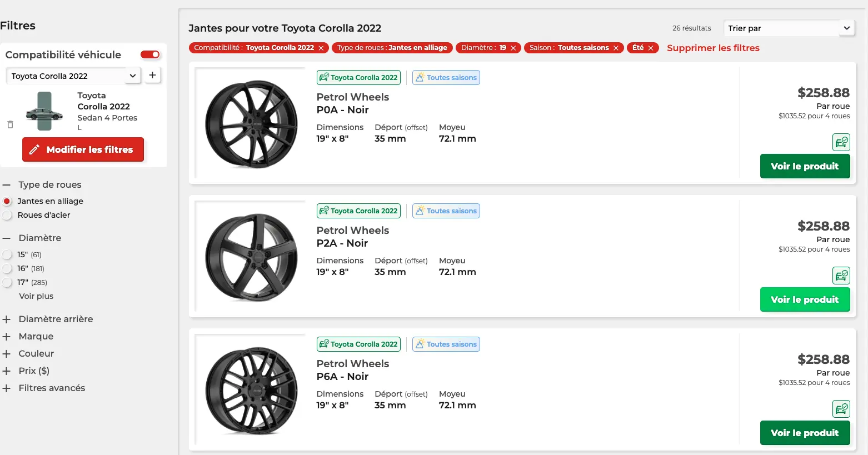Click Supprimer les filtres link
This screenshot has height=455, width=868.
tap(713, 48)
